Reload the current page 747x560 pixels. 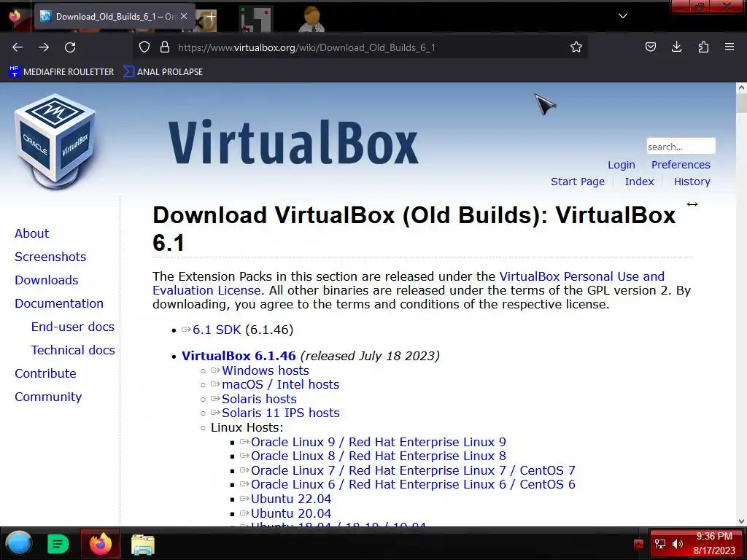point(70,47)
